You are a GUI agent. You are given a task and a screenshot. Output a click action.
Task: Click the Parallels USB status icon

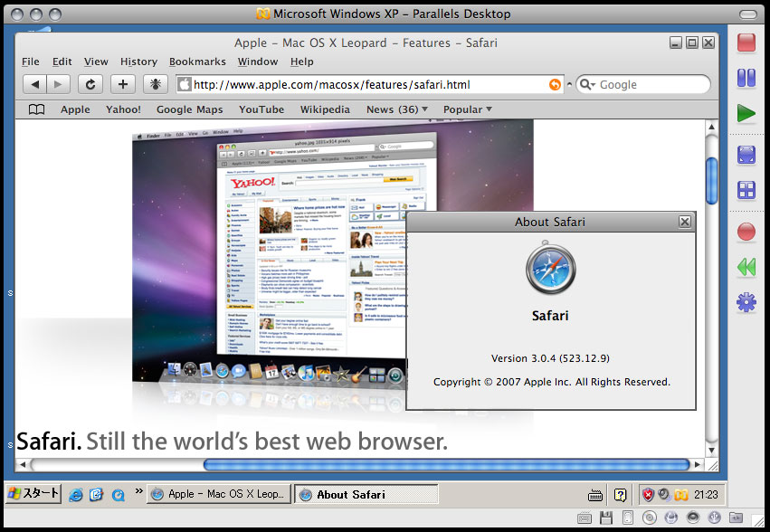coord(714,518)
